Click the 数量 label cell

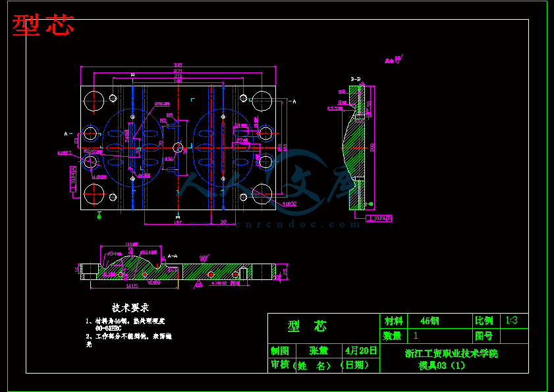coord(393,336)
